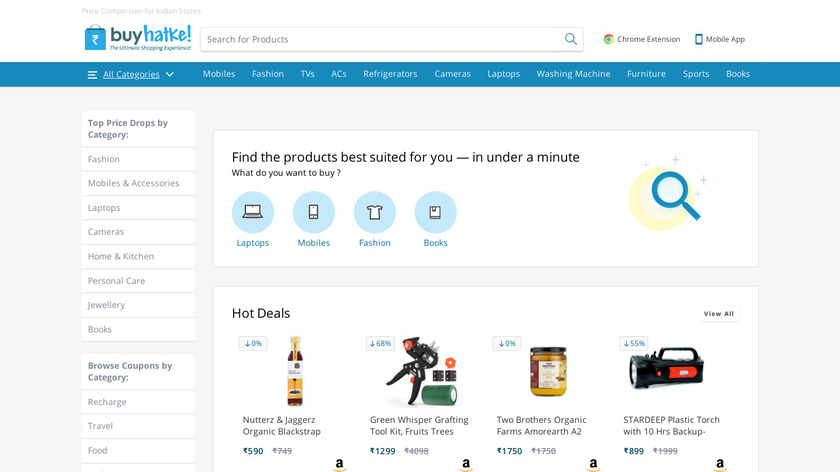Open Mobiles & Accessories price drops
This screenshot has height=472, width=840.
pos(133,183)
